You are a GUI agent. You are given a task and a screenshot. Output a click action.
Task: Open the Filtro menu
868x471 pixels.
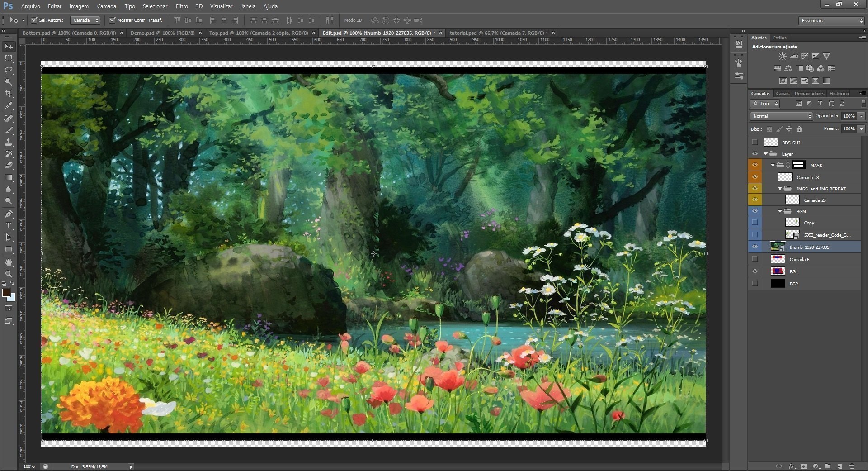pos(182,6)
